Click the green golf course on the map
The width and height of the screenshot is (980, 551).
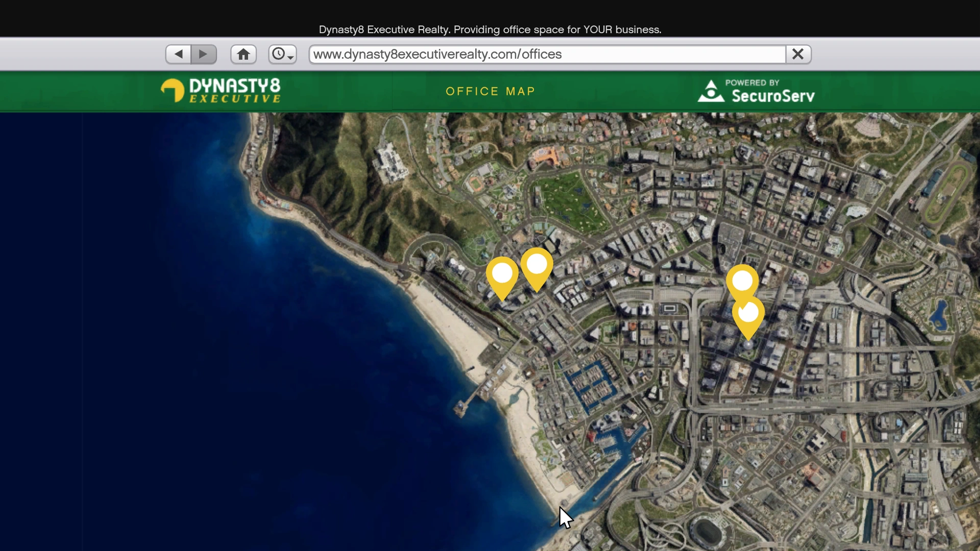[x=569, y=202]
